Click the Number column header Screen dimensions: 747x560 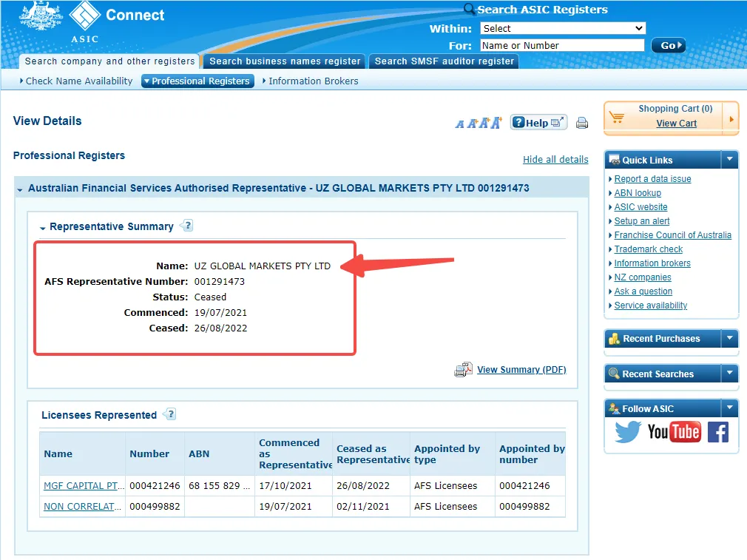[155, 453]
